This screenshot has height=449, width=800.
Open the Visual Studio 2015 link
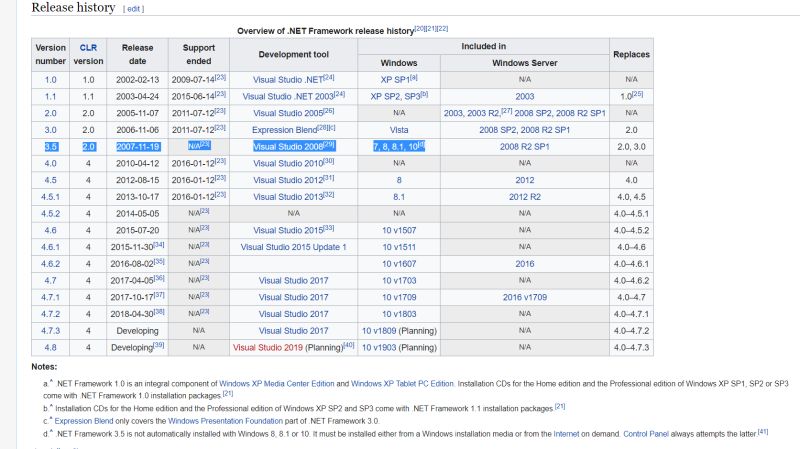(288, 231)
